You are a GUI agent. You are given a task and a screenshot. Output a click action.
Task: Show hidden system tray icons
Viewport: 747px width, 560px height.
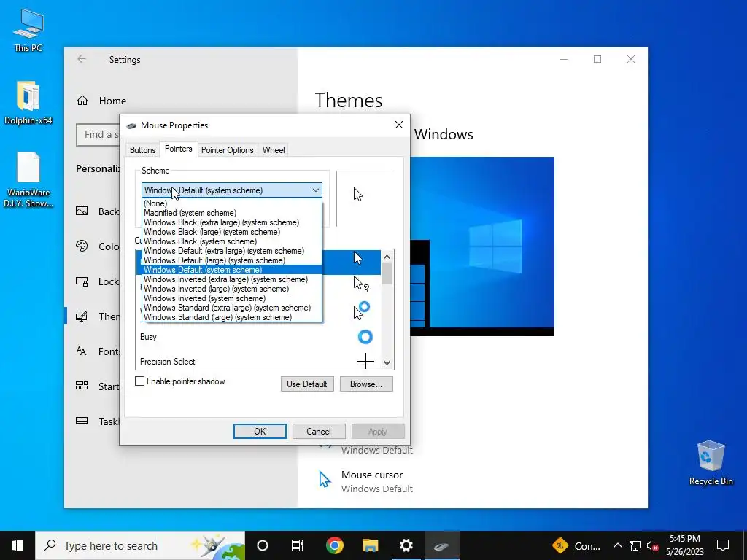(x=617, y=545)
